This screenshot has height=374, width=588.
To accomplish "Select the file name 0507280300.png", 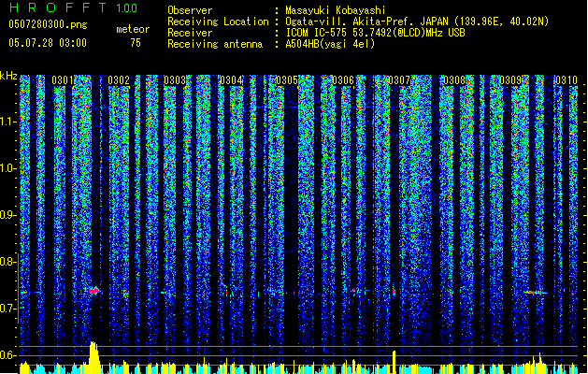I will tap(48, 24).
